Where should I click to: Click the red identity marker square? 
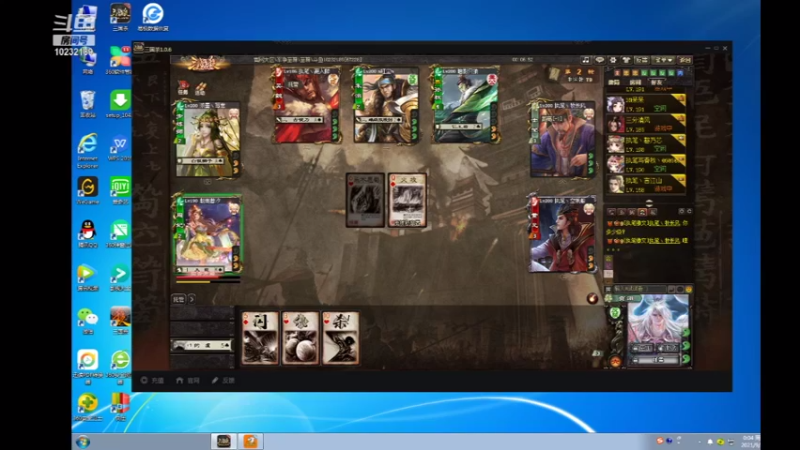[617, 72]
